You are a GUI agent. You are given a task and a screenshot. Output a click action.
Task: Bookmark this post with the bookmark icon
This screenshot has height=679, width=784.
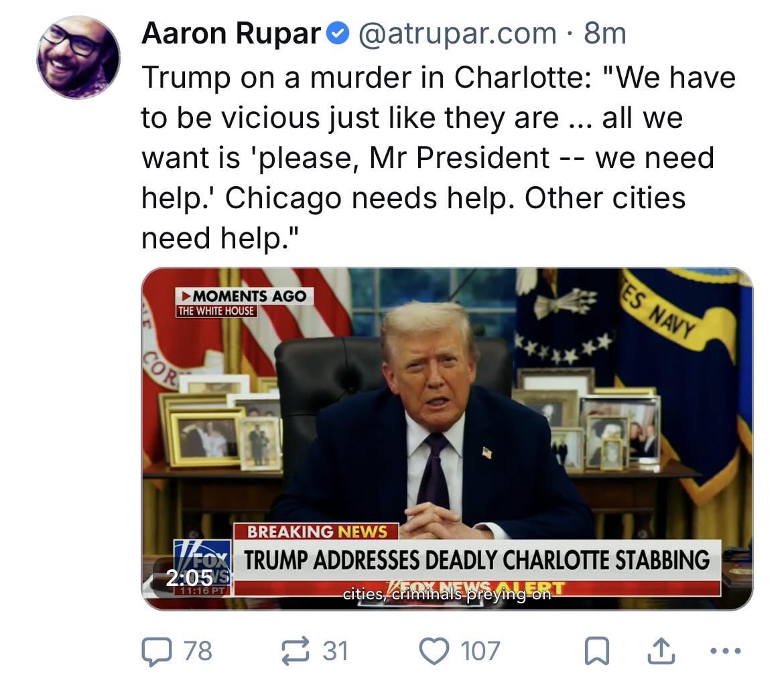[x=597, y=651]
